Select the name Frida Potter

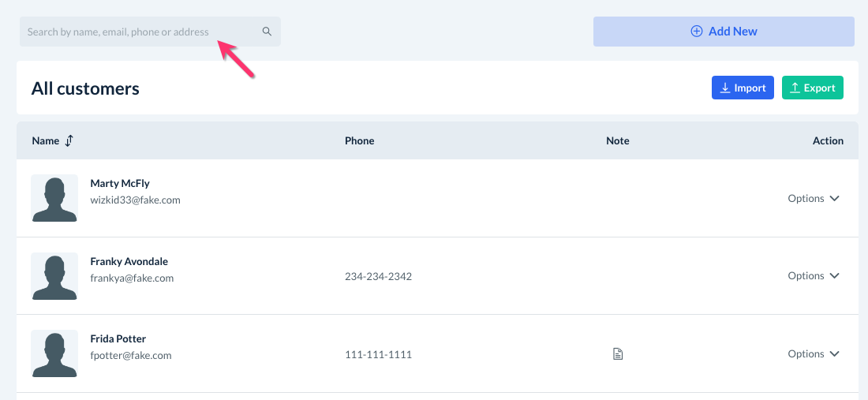118,338
